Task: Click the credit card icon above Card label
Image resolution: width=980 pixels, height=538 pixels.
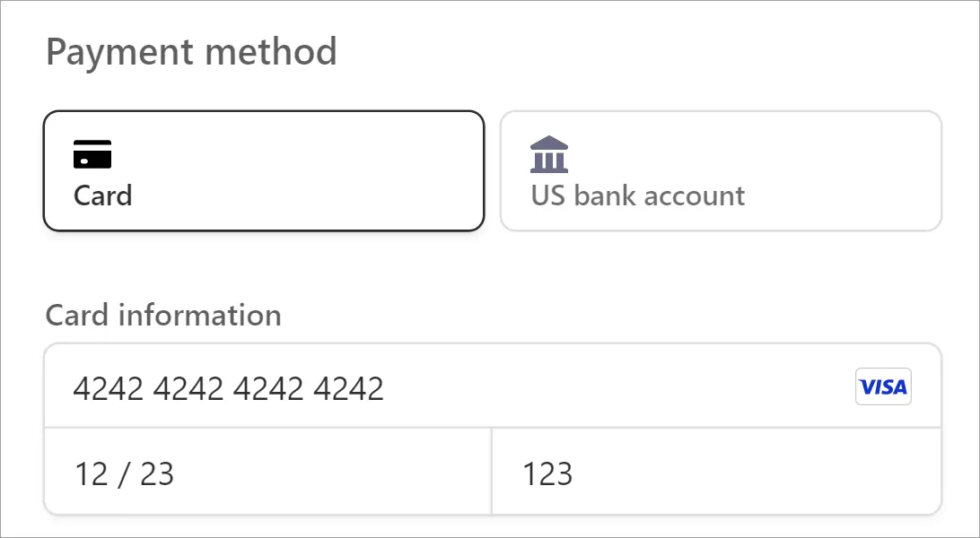Action: [91, 154]
